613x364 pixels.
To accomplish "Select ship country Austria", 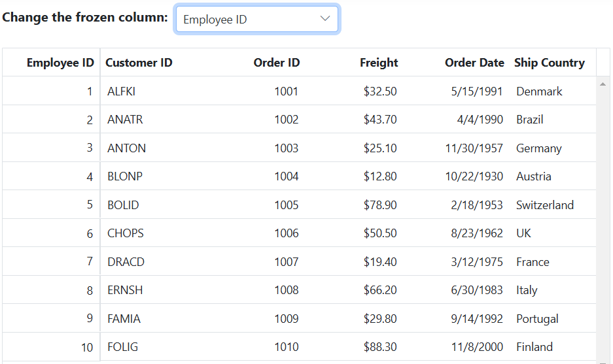I will pos(534,176).
